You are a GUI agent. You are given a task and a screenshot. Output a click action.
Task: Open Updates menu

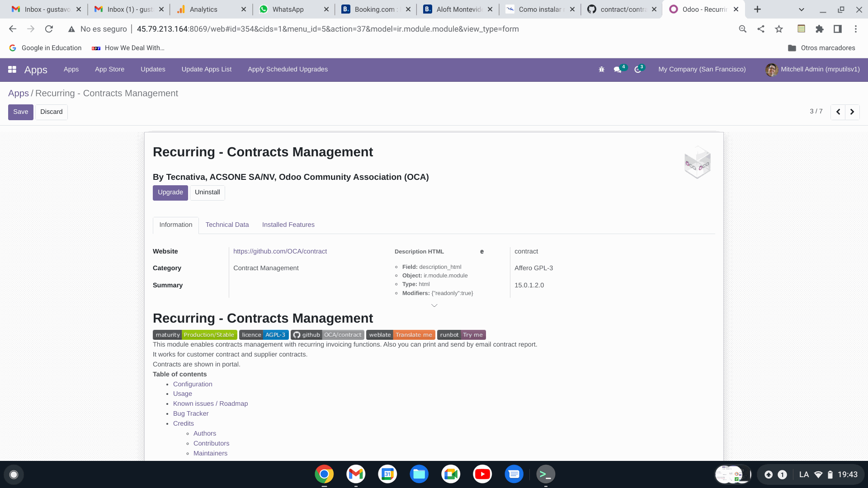pyautogui.click(x=153, y=70)
